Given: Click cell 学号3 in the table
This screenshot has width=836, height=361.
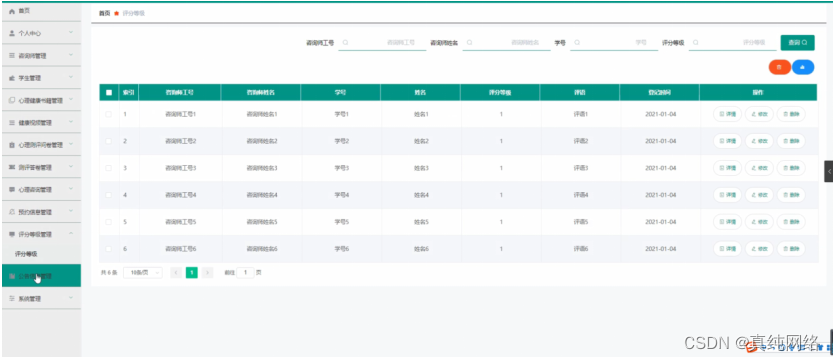Looking at the screenshot, I should tap(341, 168).
